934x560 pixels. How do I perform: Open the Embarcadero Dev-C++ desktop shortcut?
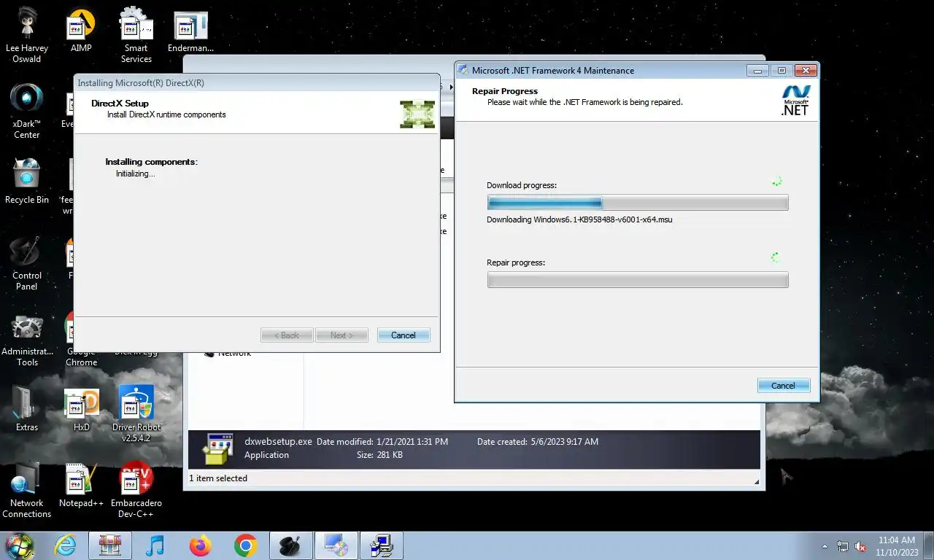[136, 490]
